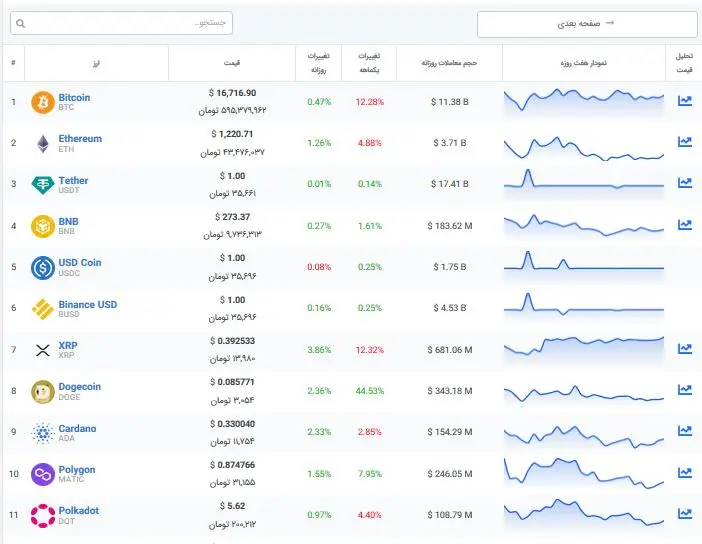The width and height of the screenshot is (702, 544).
Task: Sort by daily trading volume header
Action: coord(449,63)
